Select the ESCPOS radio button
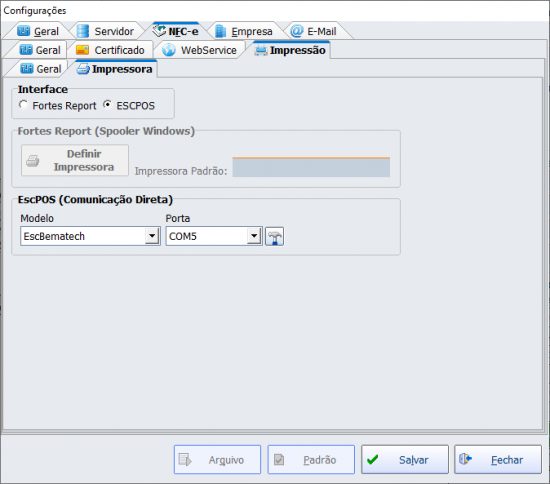 (x=107, y=105)
